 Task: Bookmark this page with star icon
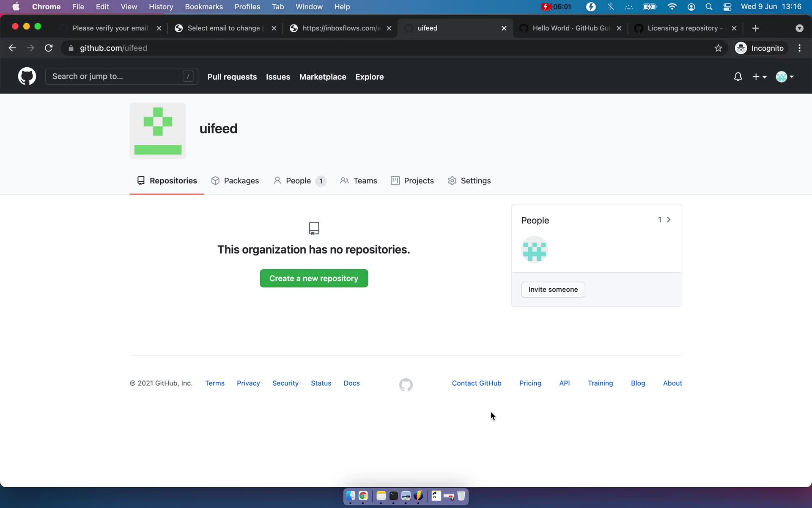(x=718, y=48)
